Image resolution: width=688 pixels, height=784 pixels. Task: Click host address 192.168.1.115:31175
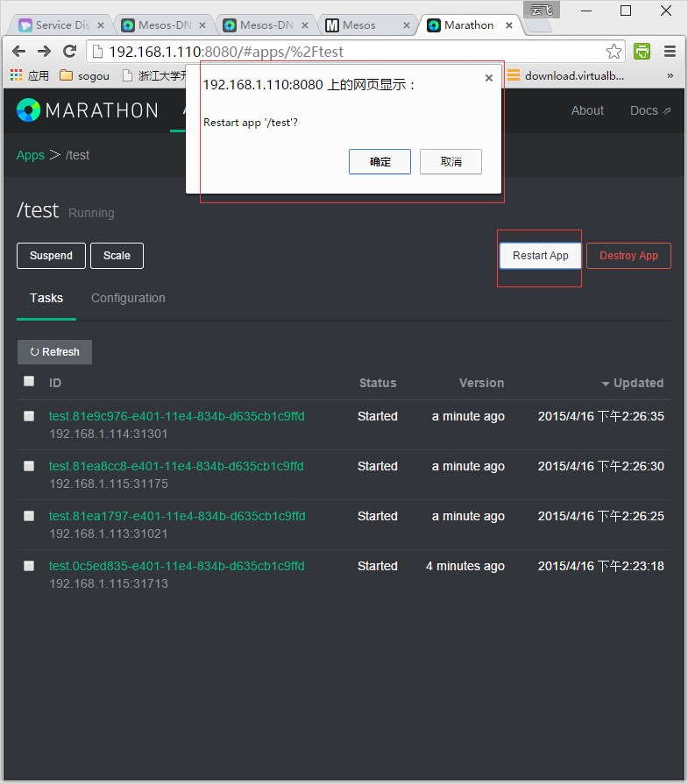click(109, 484)
